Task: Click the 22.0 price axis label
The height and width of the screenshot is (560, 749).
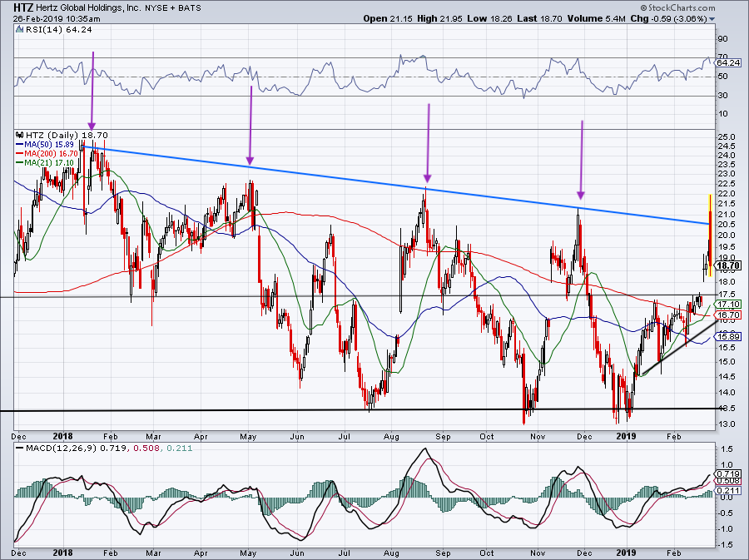Action: click(726, 194)
